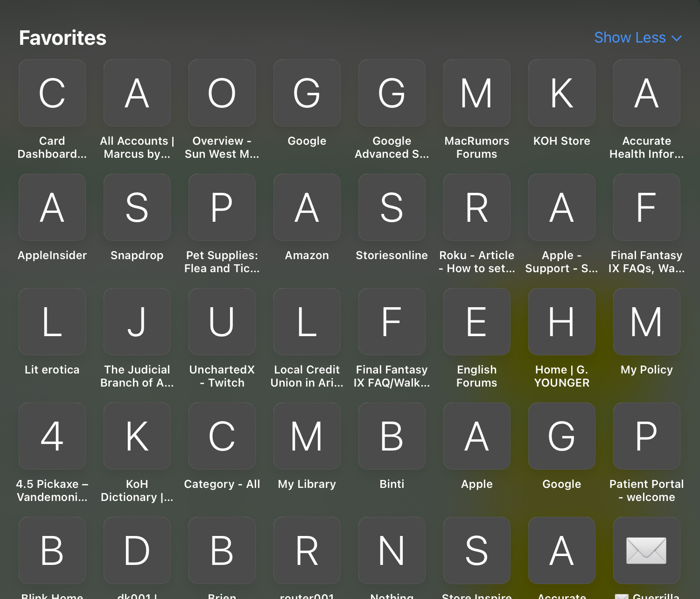The height and width of the screenshot is (599, 700).
Task: Open UnchartedX - Twitch favorite
Action: click(x=222, y=322)
